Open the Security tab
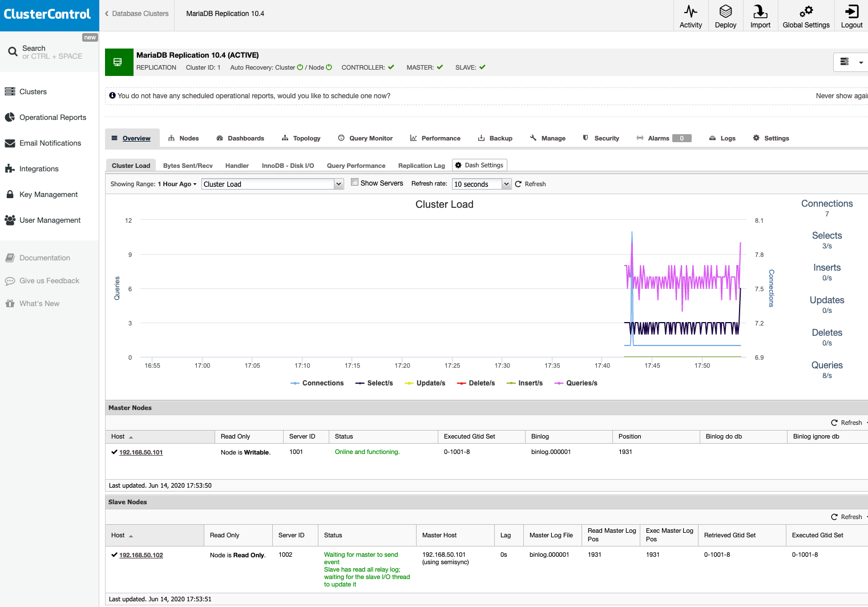The image size is (868, 607). point(600,138)
